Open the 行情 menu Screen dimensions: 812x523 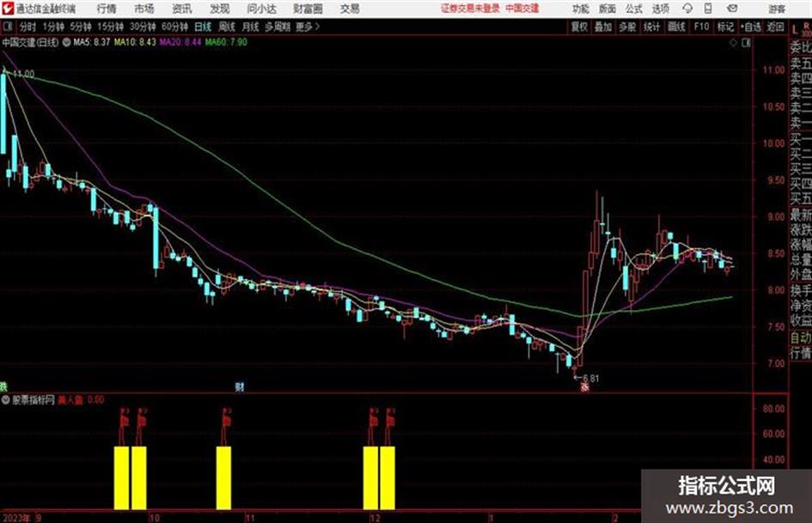(x=107, y=9)
